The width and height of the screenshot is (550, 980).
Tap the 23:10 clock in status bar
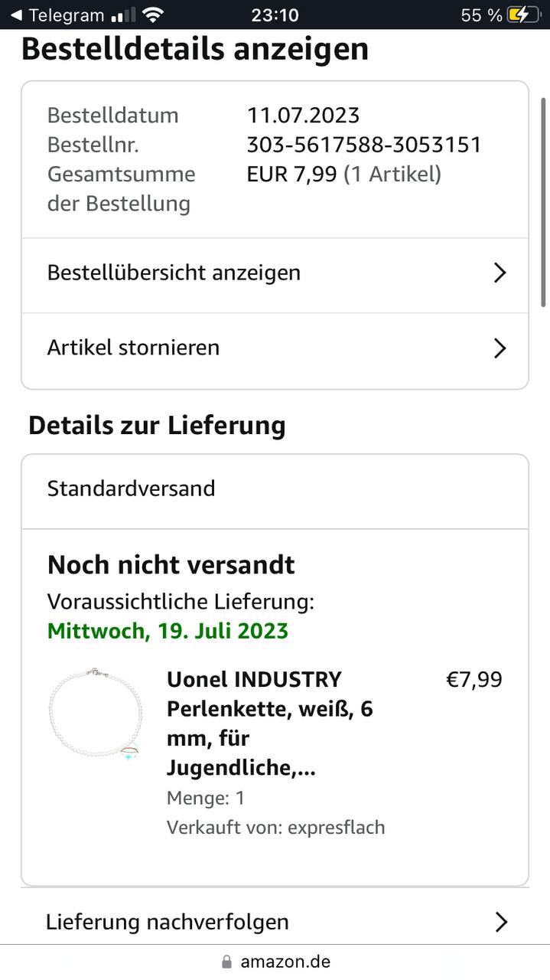pyautogui.click(x=275, y=15)
